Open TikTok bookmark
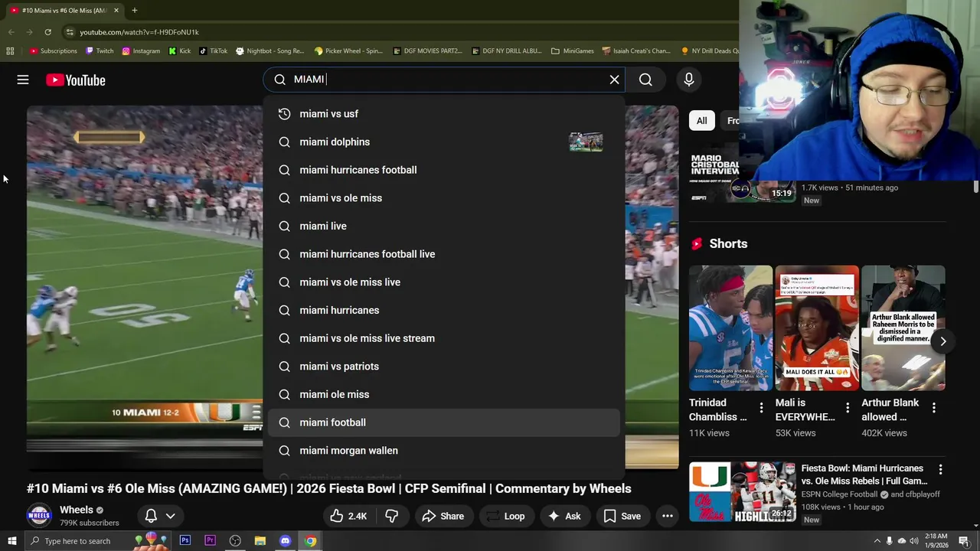The width and height of the screenshot is (980, 551). click(213, 51)
